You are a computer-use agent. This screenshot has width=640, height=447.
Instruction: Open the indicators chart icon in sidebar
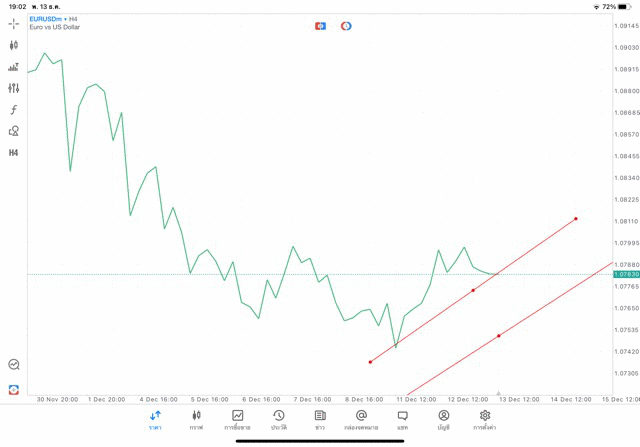14,67
